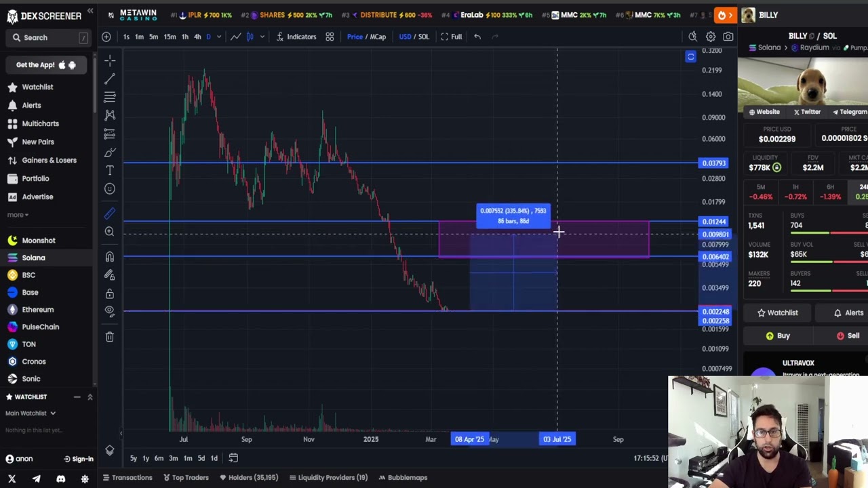The height and width of the screenshot is (488, 868).
Task: Focus the Search input field
Action: coord(50,37)
